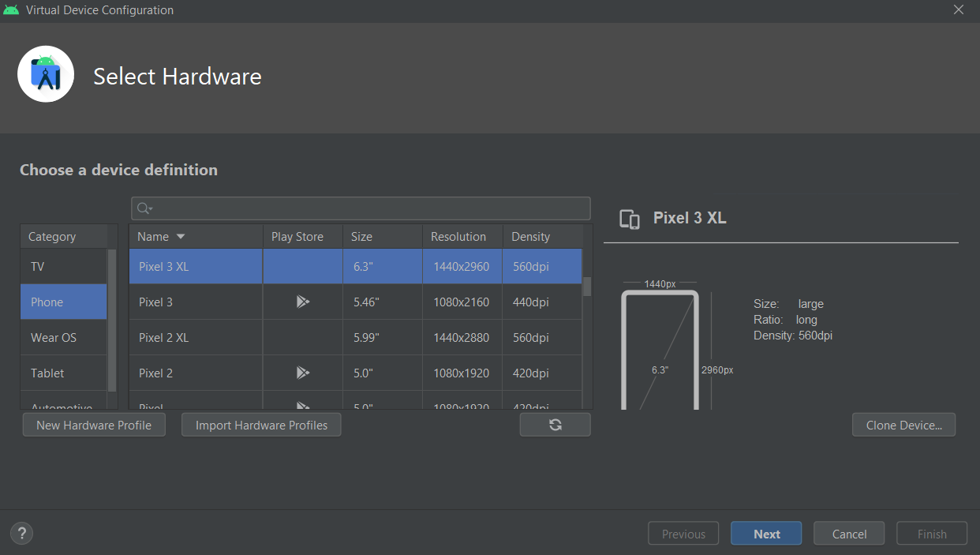Image resolution: width=980 pixels, height=555 pixels.
Task: Click the 1080x2160 resolution cell
Action: [x=463, y=302]
